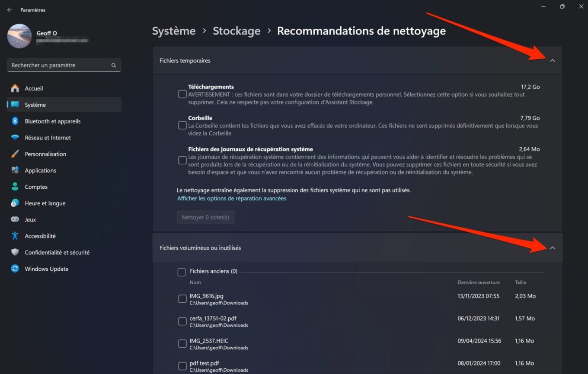
Task: Click the IMG_9616.jpg file name
Action: [207, 296]
